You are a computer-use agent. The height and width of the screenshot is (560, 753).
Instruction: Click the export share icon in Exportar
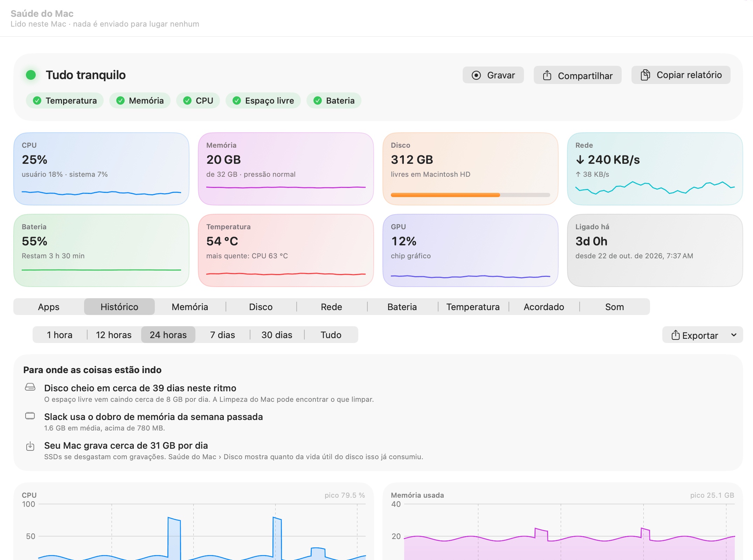coord(676,335)
